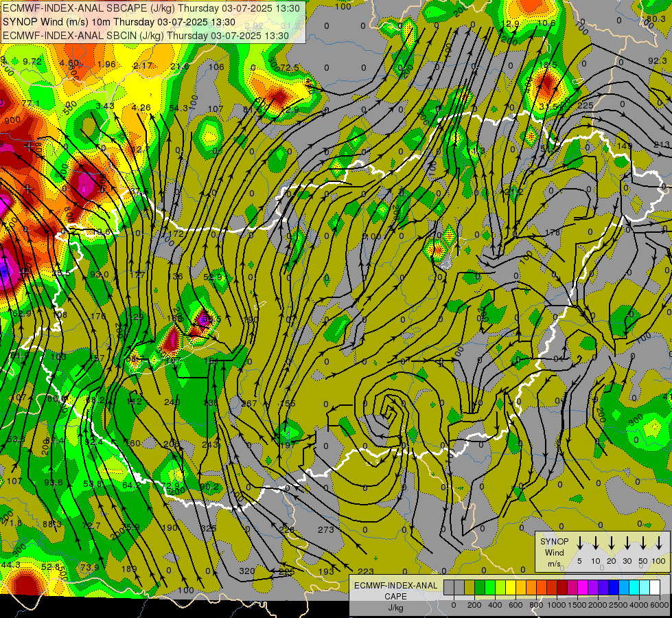Click the '4.60' value on the map
Image resolution: width=672 pixels, height=618 pixels.
pyautogui.click(x=69, y=63)
